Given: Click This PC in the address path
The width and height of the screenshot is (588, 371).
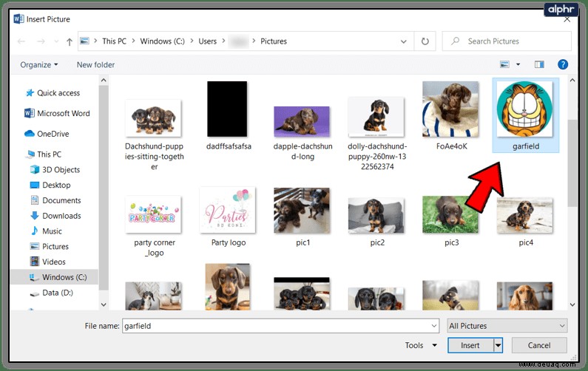Looking at the screenshot, I should (x=115, y=41).
